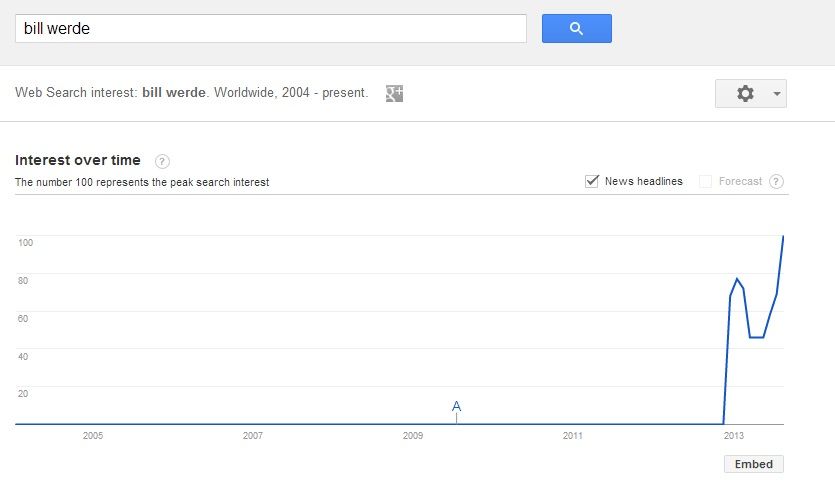835x502 pixels.
Task: Click the 2013 label on the time axis
Action: [x=733, y=435]
